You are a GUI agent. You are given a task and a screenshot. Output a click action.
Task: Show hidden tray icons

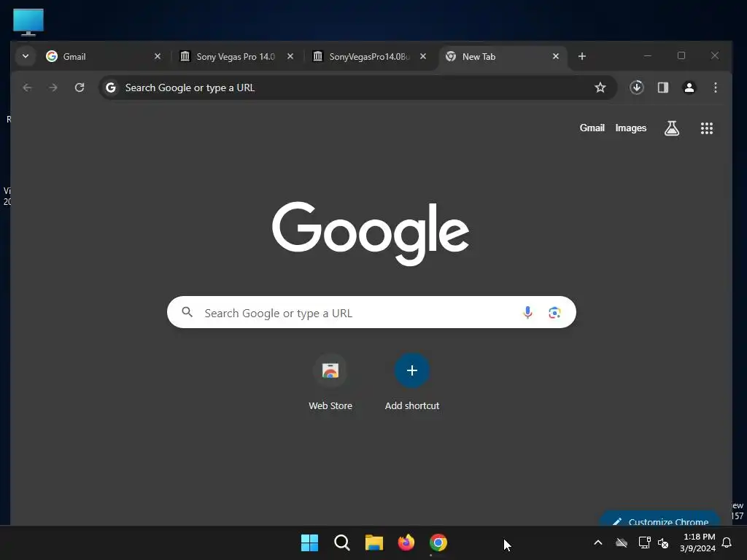coord(598,542)
